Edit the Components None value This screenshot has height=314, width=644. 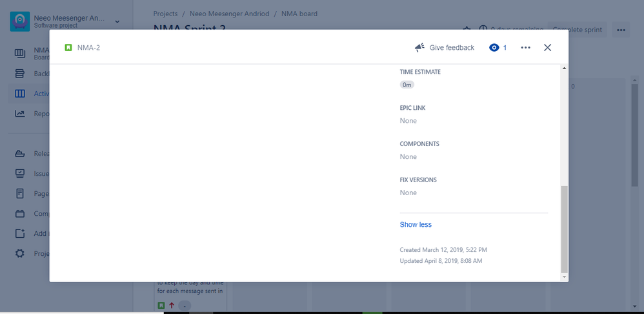tap(408, 156)
